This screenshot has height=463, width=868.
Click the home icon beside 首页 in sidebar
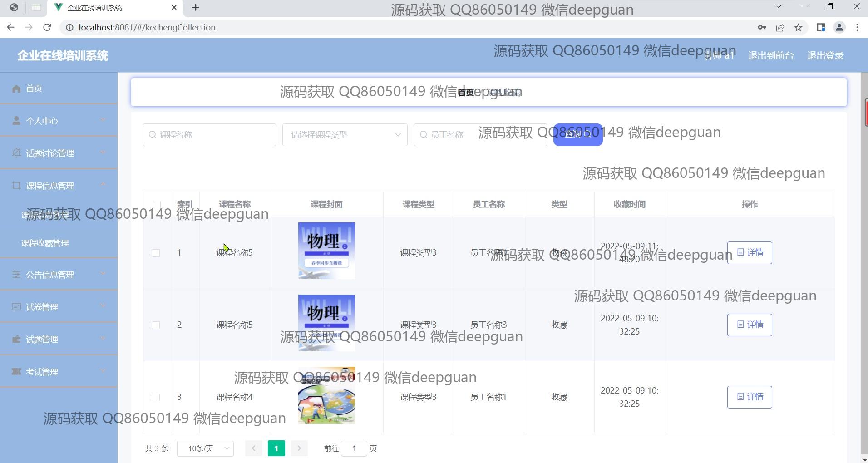16,89
